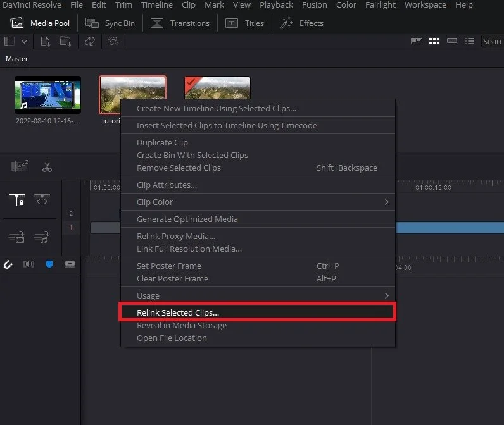The width and height of the screenshot is (504, 425).
Task: Open the Effects panel
Action: 301,23
